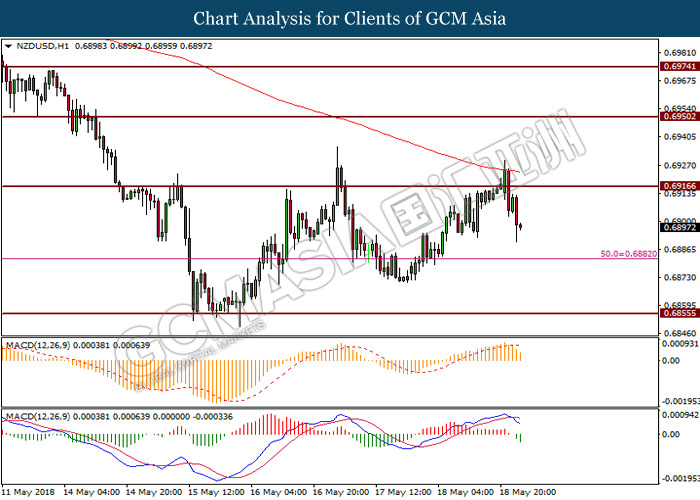Click the 0.69166 price level label
This screenshot has height=500, width=700.
tap(679, 186)
